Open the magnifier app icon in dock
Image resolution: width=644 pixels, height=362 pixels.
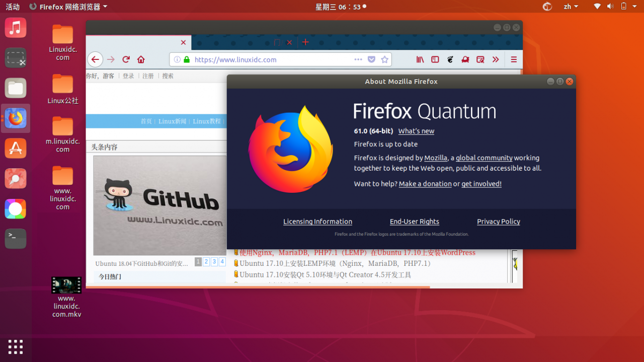(x=16, y=179)
